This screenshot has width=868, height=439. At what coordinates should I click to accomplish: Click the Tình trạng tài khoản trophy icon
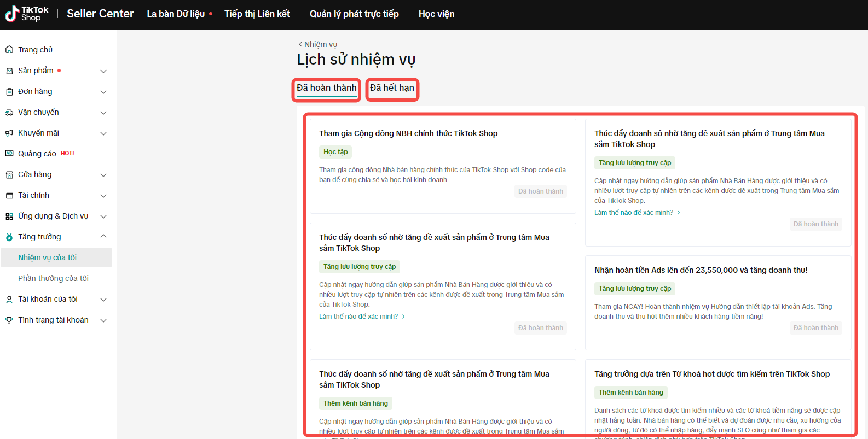click(9, 320)
